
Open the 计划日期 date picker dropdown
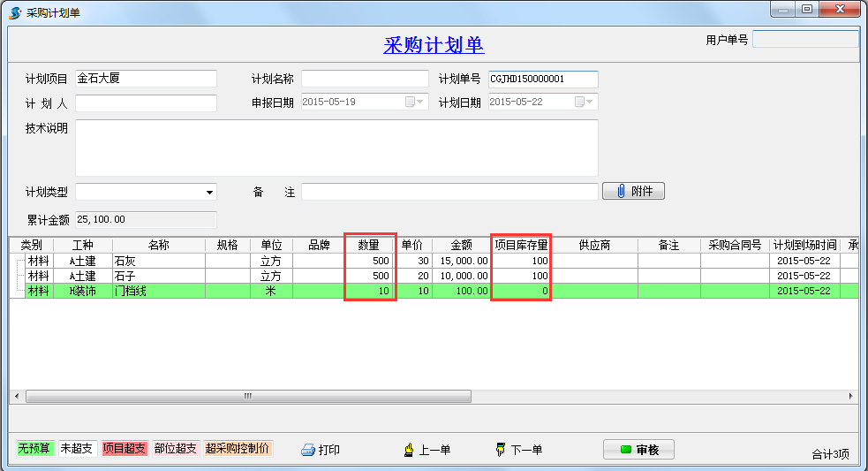coord(589,103)
